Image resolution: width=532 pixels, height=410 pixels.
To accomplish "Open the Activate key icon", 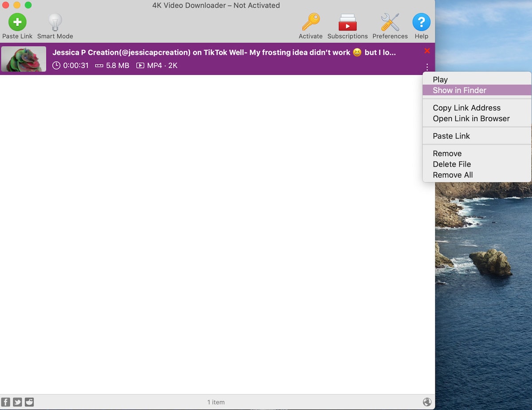I will coord(310,22).
